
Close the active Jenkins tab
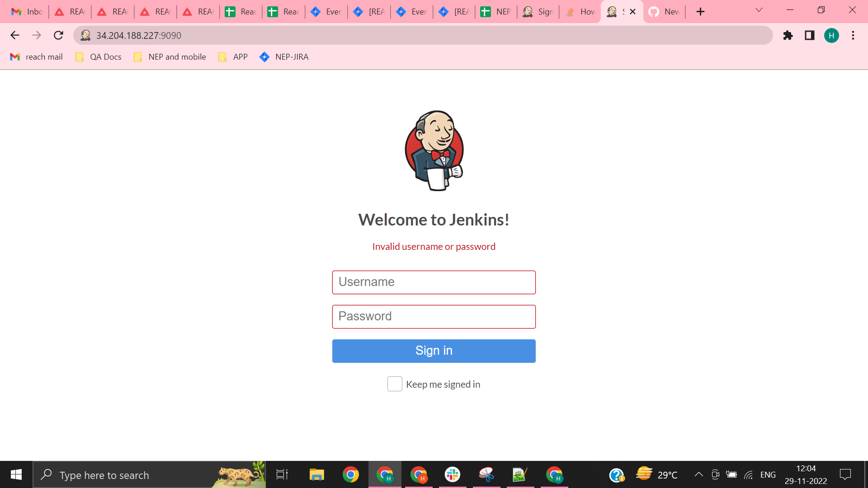pos(633,12)
